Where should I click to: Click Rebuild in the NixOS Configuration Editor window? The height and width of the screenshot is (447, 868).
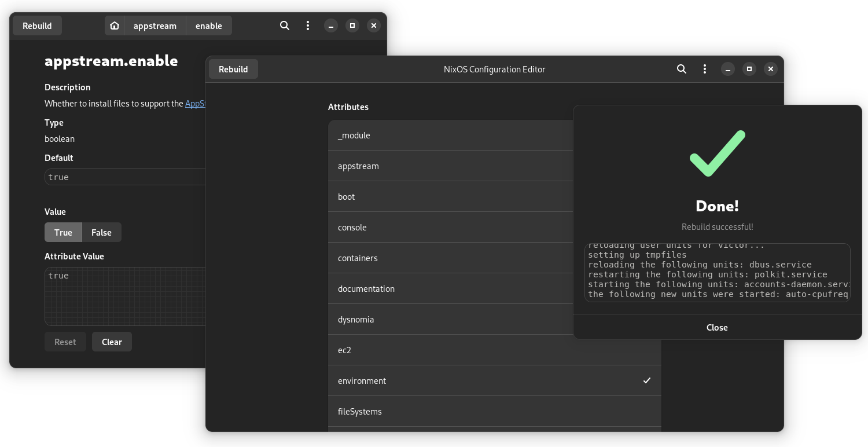[233, 69]
